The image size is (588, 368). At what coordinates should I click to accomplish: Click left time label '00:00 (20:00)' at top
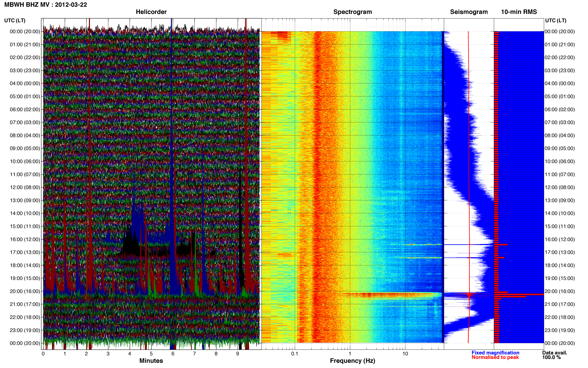coord(25,31)
